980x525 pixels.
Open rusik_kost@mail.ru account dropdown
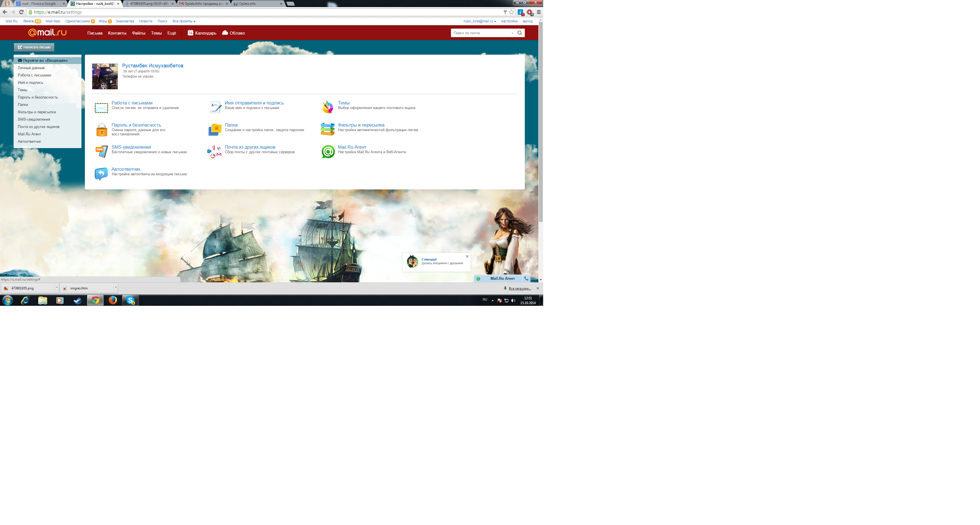tap(480, 21)
